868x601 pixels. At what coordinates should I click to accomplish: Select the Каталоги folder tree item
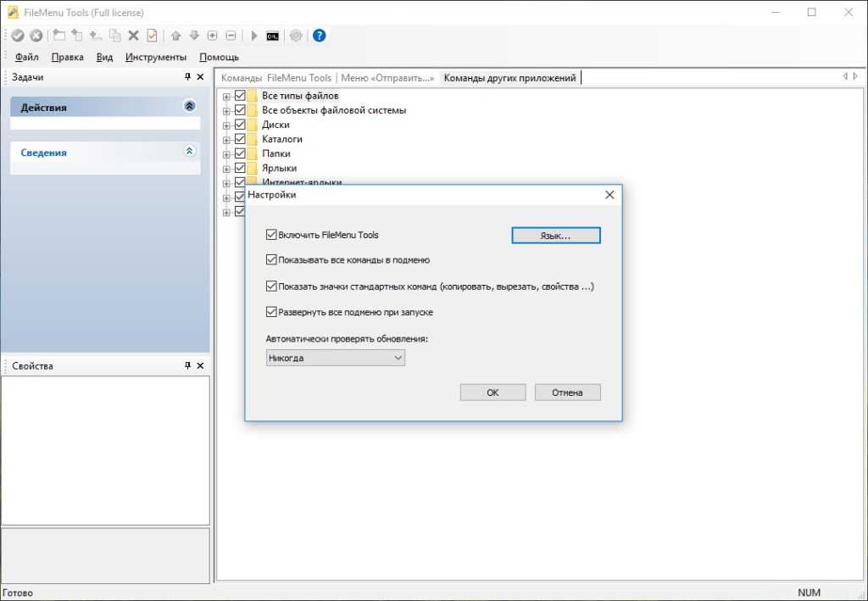click(x=281, y=139)
